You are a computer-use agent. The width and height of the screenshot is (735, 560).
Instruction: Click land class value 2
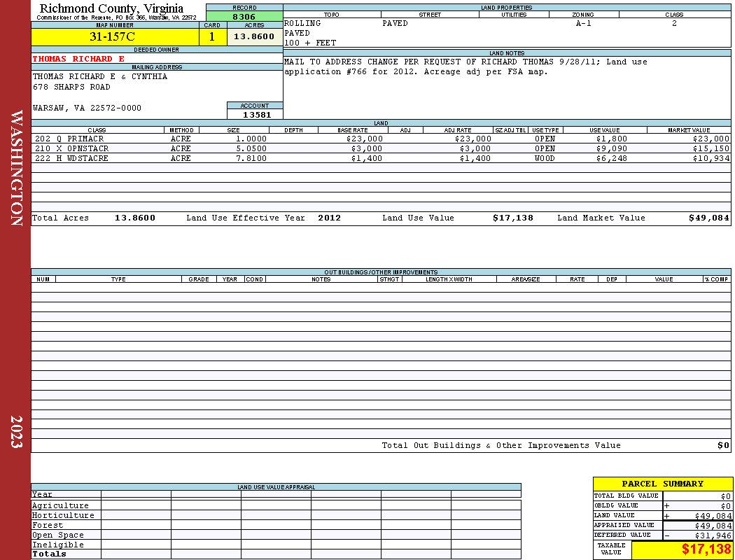(x=674, y=23)
